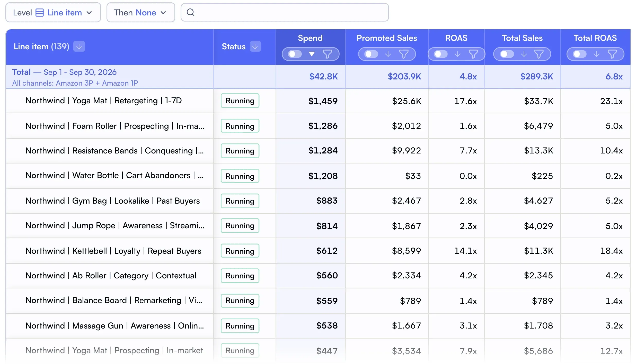This screenshot has width=636, height=364.
Task: Sort by Promoted Sales arrow
Action: point(388,54)
